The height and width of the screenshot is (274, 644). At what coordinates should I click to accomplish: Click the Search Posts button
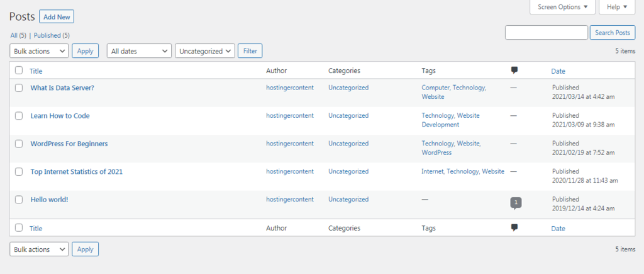coord(612,33)
